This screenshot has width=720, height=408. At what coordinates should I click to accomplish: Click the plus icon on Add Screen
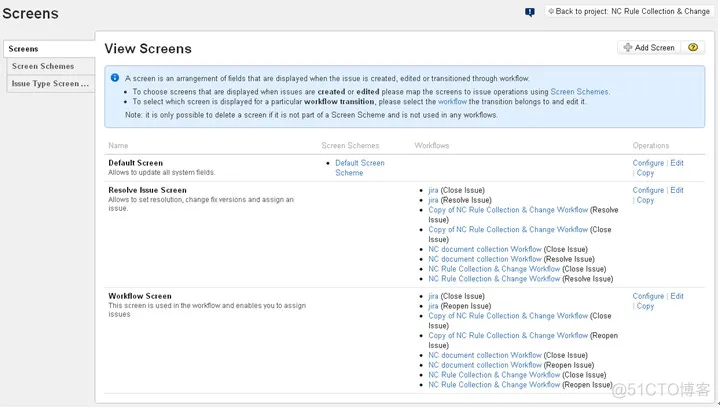pos(628,47)
